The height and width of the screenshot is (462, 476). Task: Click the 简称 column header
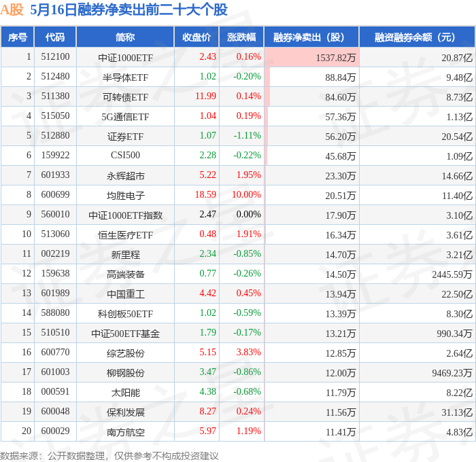[125, 37]
